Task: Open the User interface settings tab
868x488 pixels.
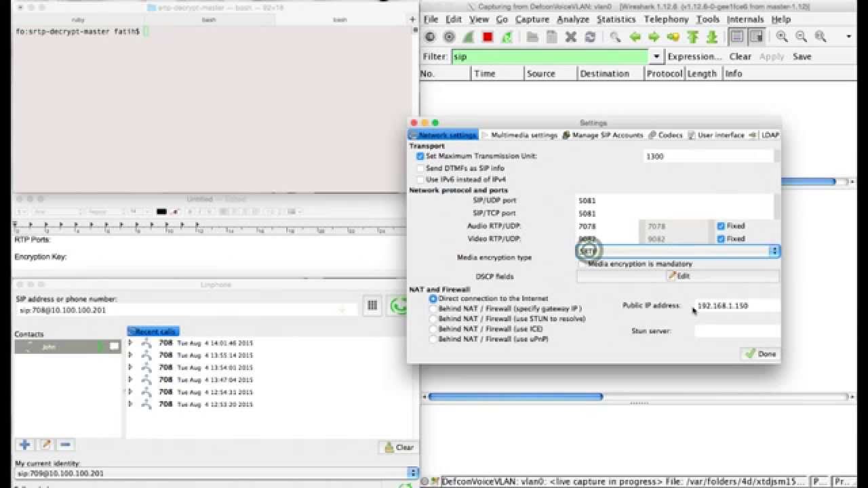Action: pyautogui.click(x=716, y=135)
